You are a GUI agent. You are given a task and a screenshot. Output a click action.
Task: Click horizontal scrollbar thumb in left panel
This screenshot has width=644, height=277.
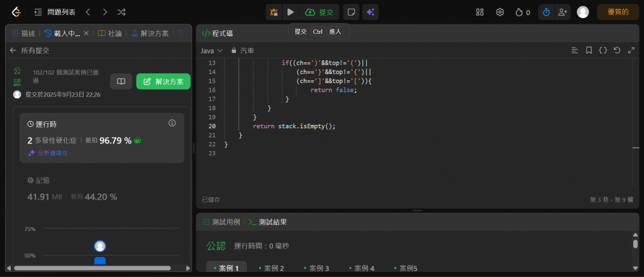click(x=92, y=268)
